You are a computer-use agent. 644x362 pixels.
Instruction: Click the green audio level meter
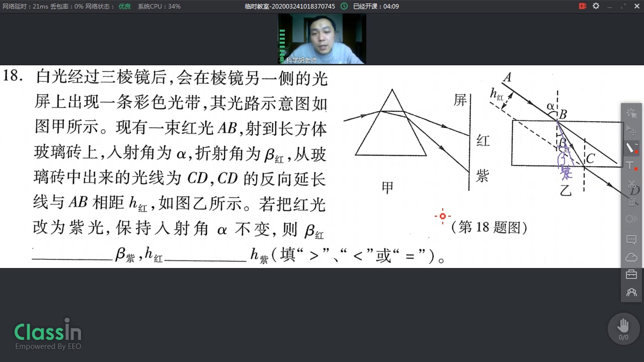[x=282, y=44]
